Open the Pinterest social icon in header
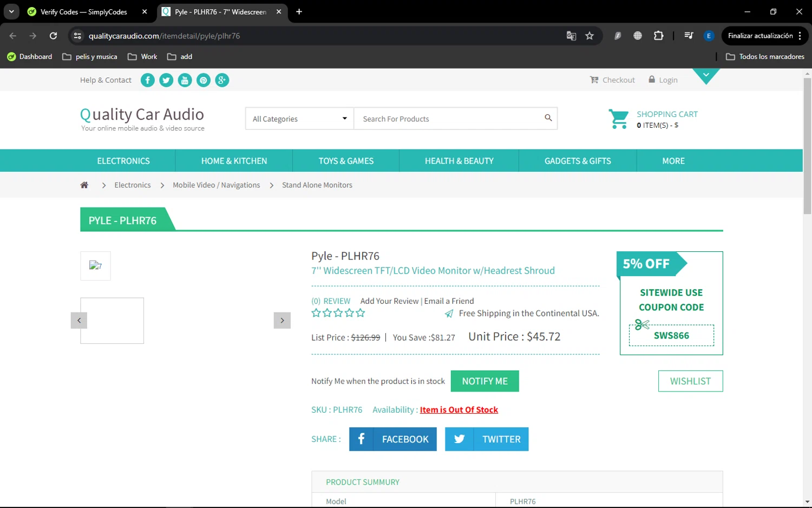Image resolution: width=812 pixels, height=508 pixels. (204, 80)
